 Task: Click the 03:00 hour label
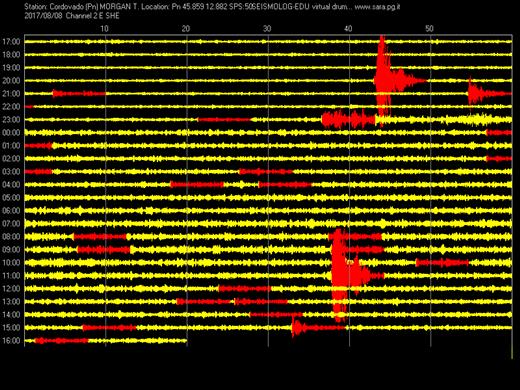(11, 172)
